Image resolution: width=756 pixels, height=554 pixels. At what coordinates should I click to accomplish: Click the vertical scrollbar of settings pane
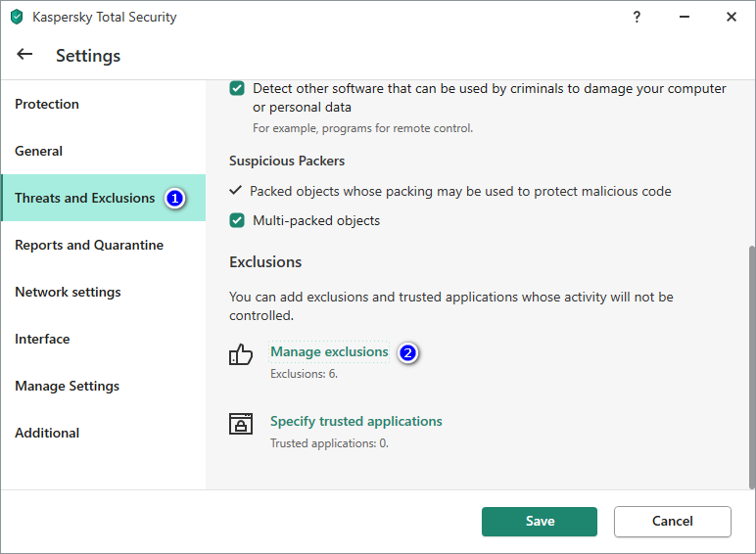[752, 367]
